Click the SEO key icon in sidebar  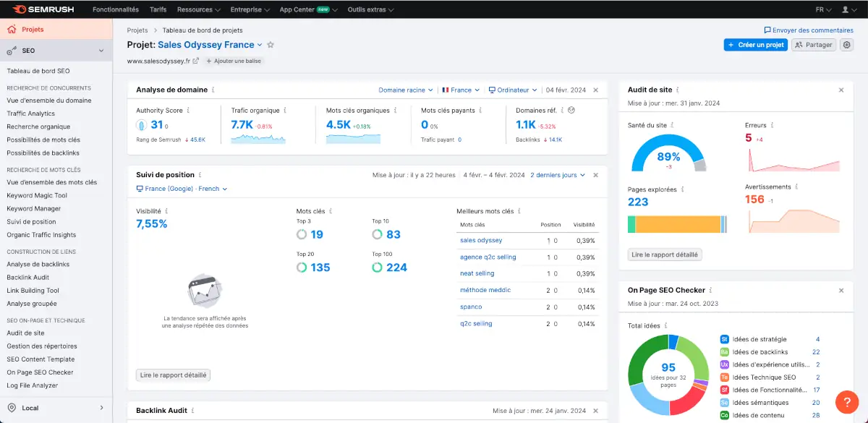click(x=12, y=51)
